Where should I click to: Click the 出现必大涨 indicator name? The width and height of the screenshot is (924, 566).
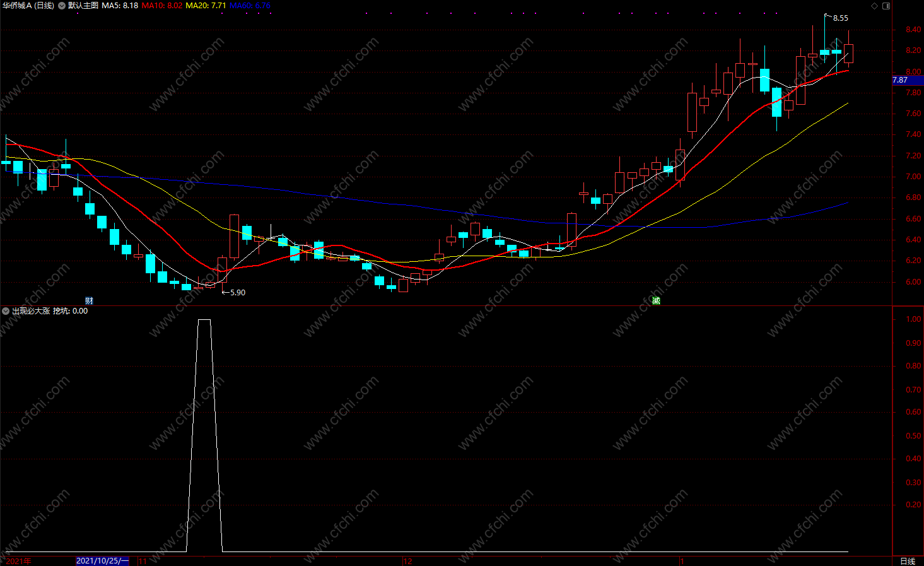[31, 311]
